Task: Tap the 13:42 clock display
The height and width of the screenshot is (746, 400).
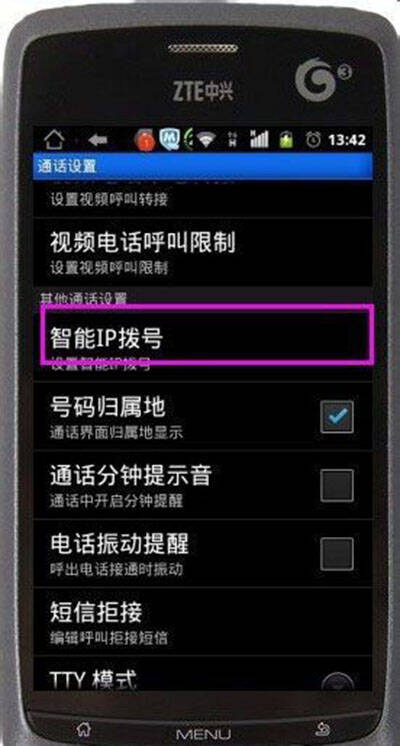Action: 348,140
